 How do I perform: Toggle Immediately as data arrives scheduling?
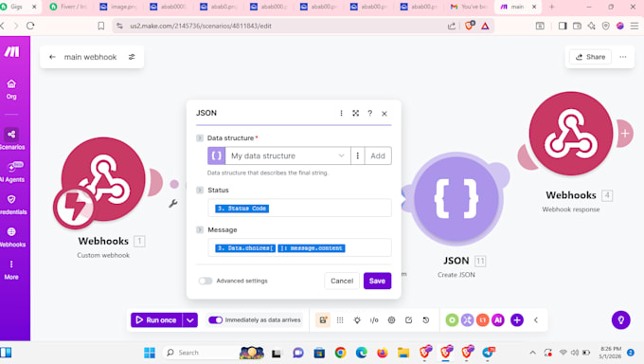click(215, 320)
